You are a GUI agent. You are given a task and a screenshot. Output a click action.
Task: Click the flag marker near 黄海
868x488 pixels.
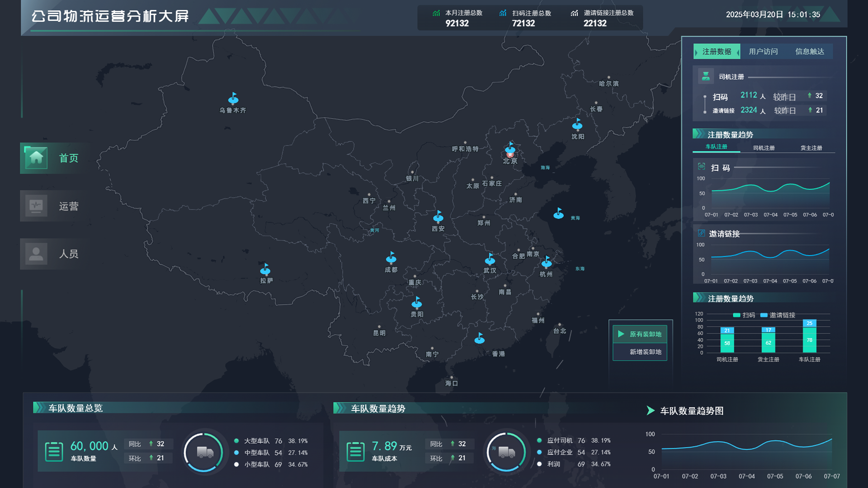559,213
